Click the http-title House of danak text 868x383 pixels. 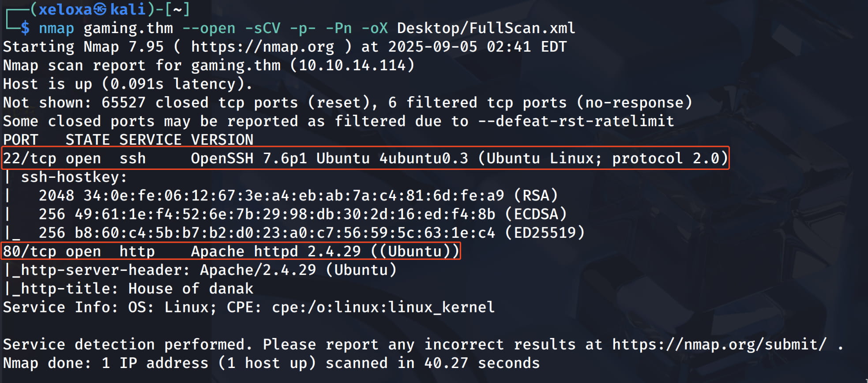click(x=191, y=289)
